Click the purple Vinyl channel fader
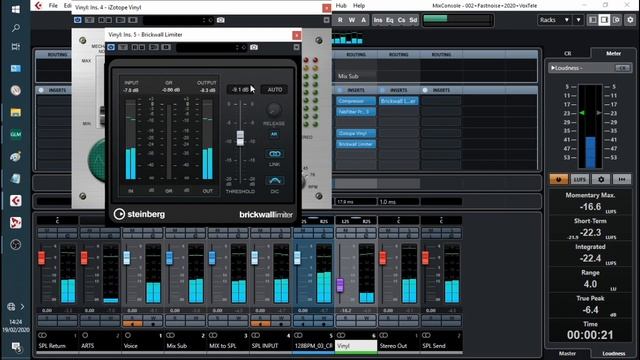Image resolution: width=640 pixels, height=360 pixels. click(x=340, y=285)
